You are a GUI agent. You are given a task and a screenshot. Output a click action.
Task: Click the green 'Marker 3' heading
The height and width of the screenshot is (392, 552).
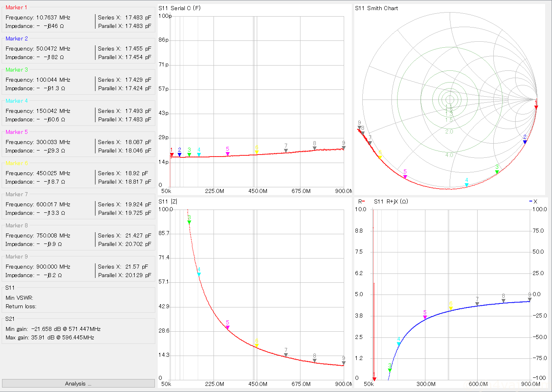point(17,70)
